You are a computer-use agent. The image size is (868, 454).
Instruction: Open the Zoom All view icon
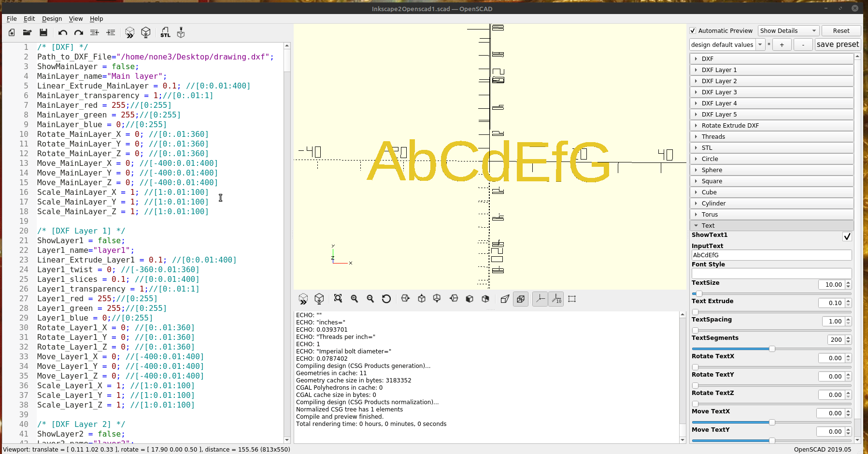[x=338, y=299]
